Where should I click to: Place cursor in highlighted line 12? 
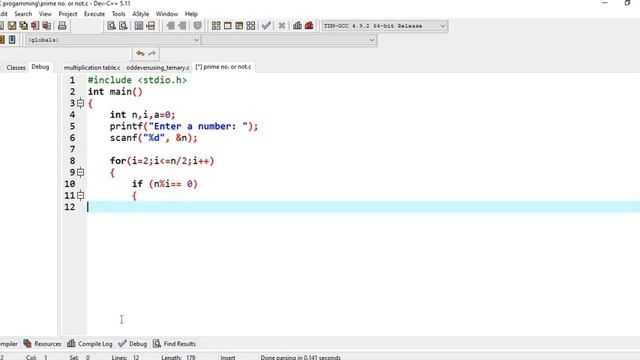point(363,207)
